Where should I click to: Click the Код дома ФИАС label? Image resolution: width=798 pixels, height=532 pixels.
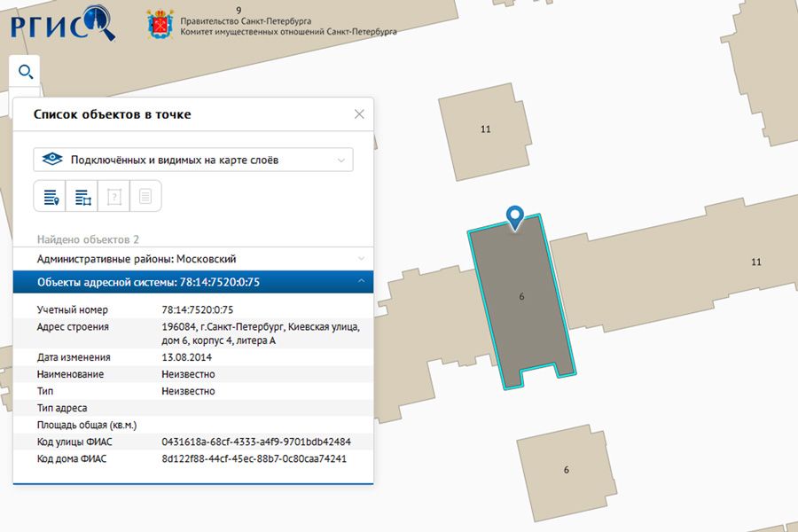(x=72, y=458)
